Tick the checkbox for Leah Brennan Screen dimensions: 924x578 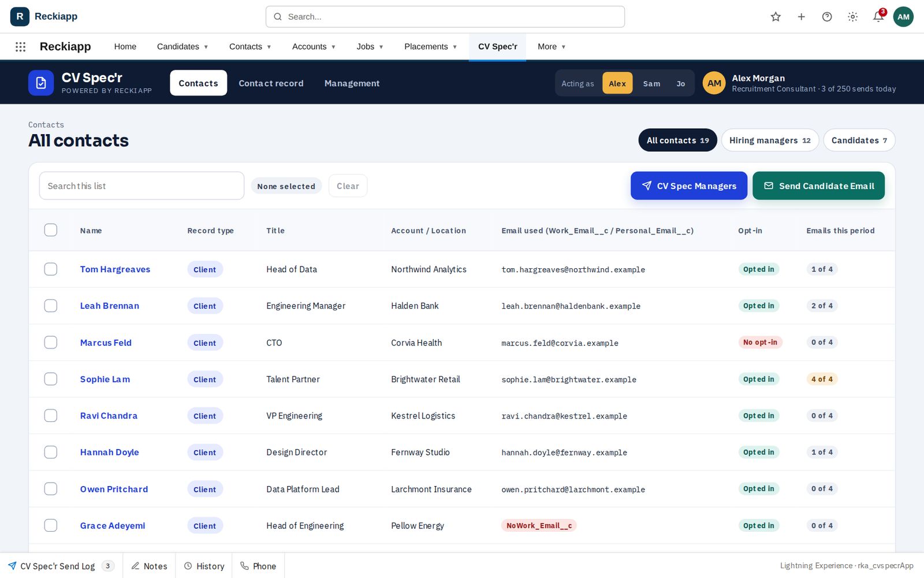(x=51, y=305)
